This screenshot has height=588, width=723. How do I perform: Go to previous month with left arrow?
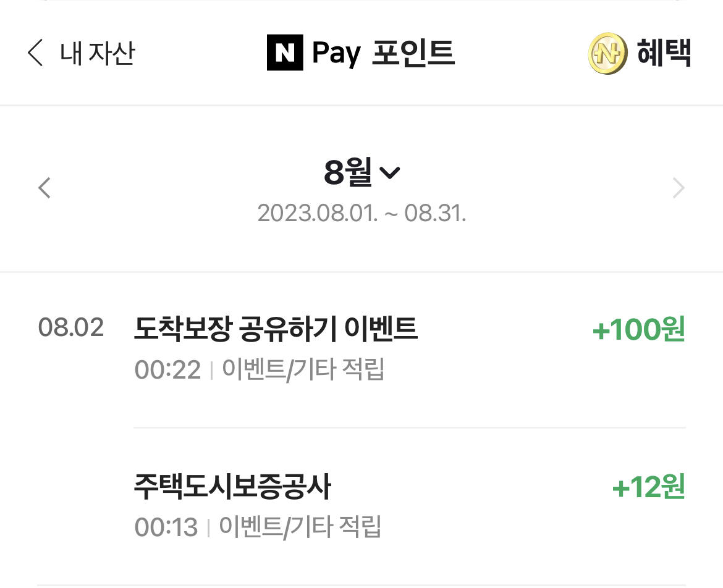(x=44, y=188)
